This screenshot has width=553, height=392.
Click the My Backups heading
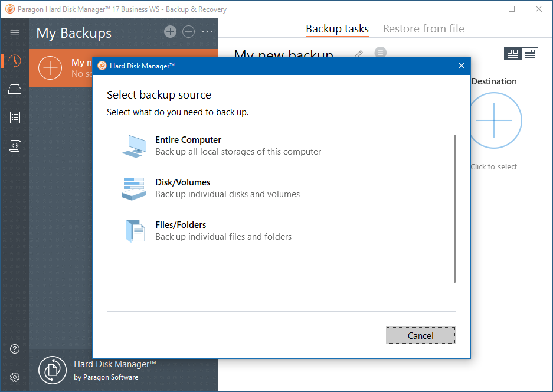point(74,33)
